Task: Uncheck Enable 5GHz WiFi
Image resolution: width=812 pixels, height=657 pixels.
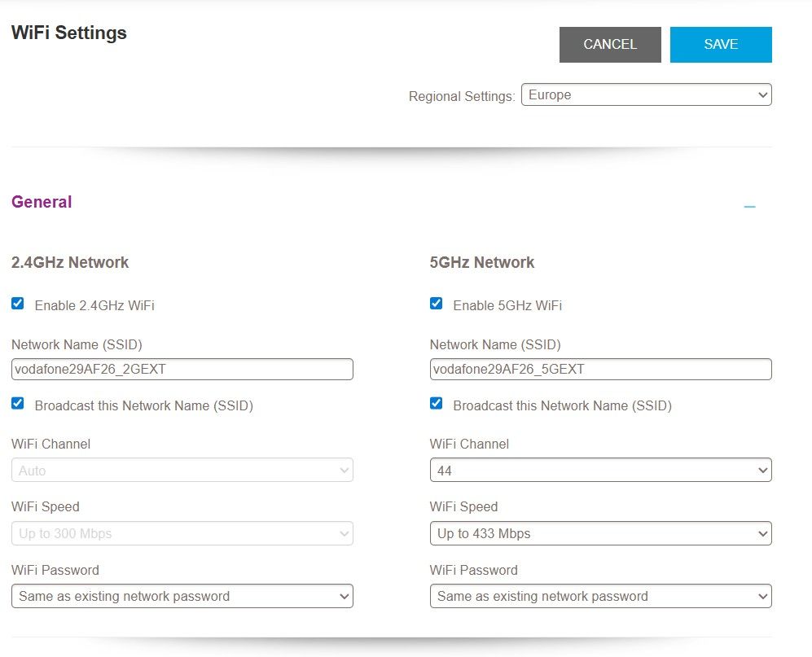Action: (x=436, y=304)
